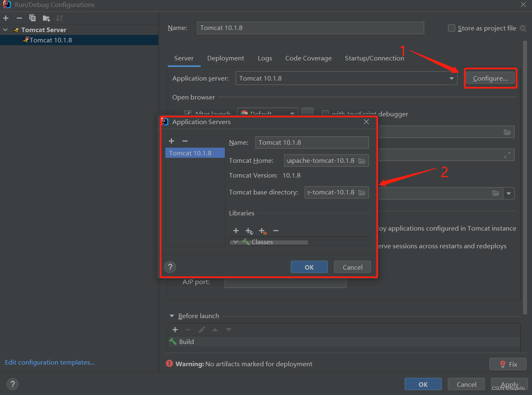The image size is (532, 395).
Task: Click folder icon in URL field behind dialog
Action: (507, 132)
